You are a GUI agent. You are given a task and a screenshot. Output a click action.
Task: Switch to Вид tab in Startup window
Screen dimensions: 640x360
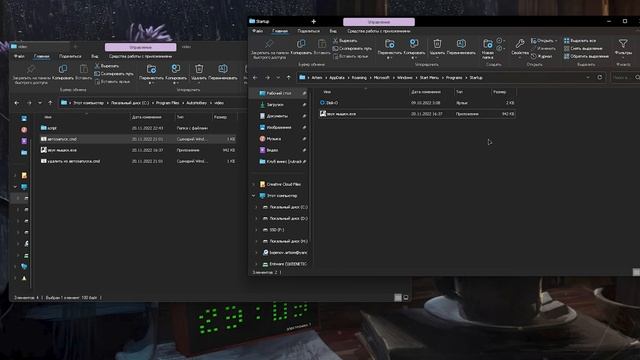click(333, 31)
